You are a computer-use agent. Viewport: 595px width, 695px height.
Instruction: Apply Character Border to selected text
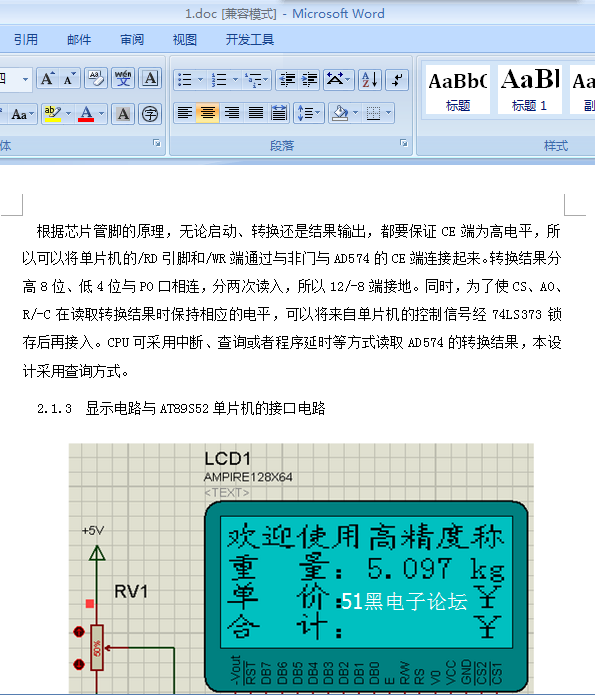pyautogui.click(x=150, y=79)
